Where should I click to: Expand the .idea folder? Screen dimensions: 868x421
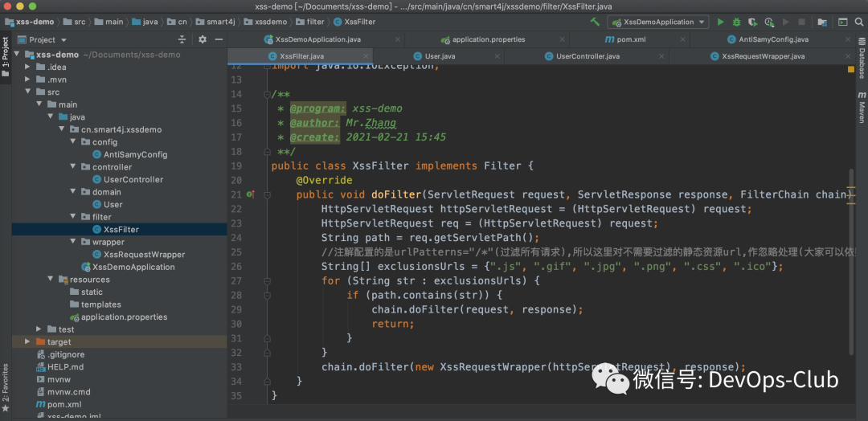tap(27, 67)
